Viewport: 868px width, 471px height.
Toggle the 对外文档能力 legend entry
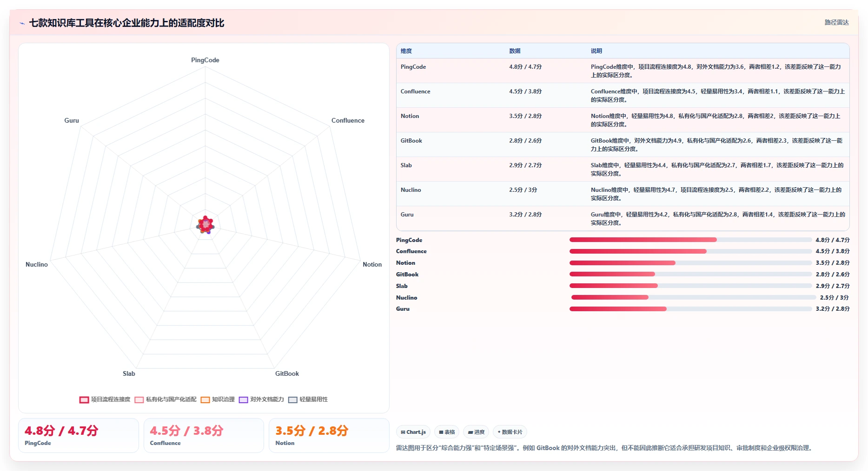point(261,399)
